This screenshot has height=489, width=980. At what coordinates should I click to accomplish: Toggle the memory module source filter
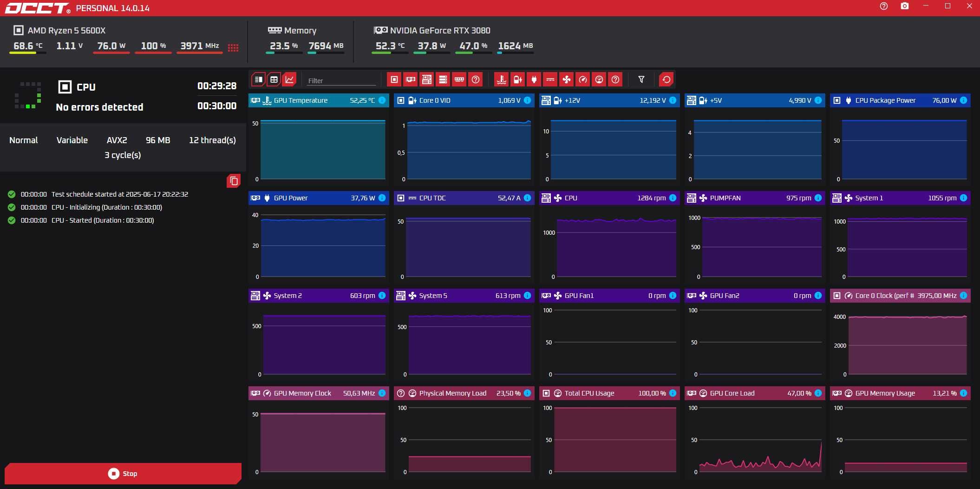pos(459,79)
